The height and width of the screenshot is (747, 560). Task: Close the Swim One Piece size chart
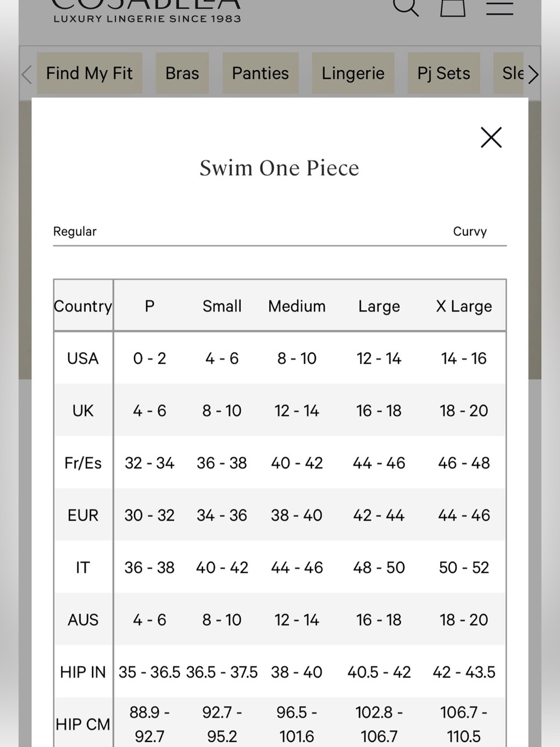coord(491,137)
